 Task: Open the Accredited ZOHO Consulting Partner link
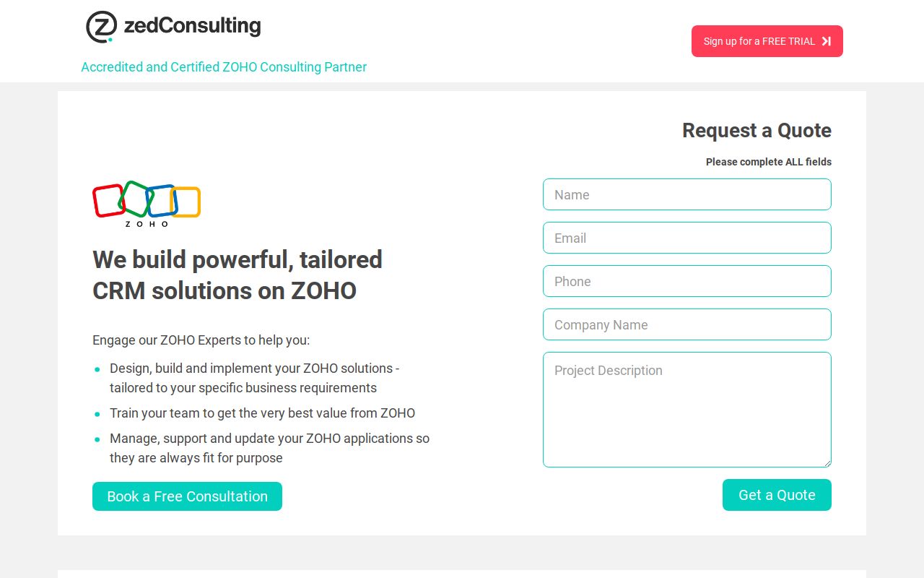224,67
